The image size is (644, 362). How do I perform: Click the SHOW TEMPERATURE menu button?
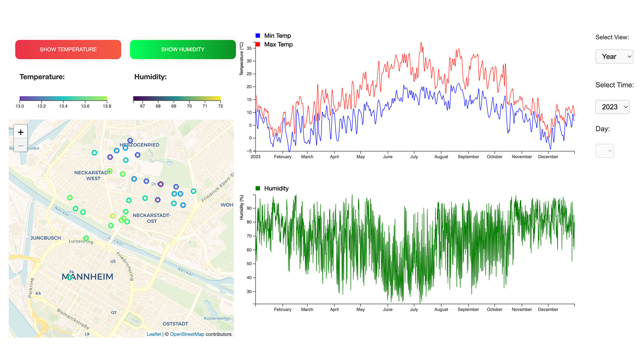pos(68,49)
